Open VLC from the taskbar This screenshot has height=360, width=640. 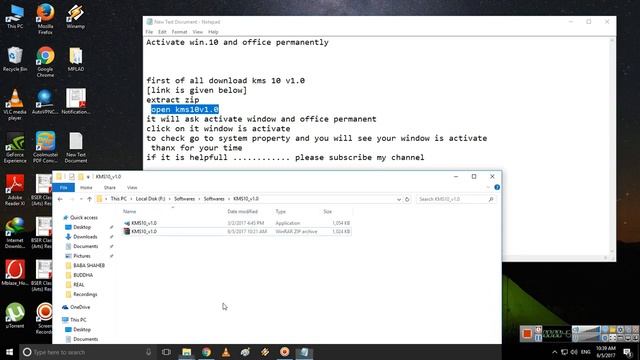pyautogui.click(x=226, y=352)
